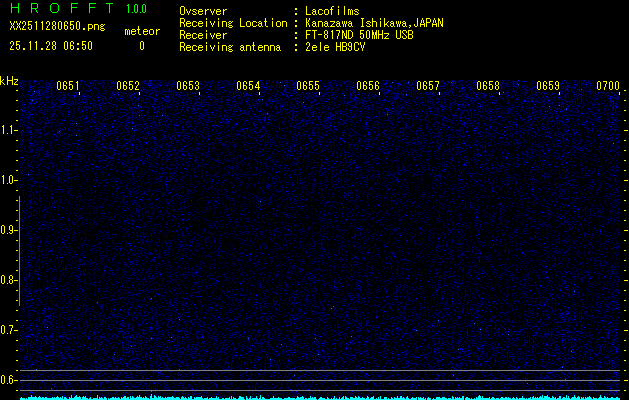Click the 1.1 frequency axis label
Viewport: 629px width, 400px height.
point(9,130)
